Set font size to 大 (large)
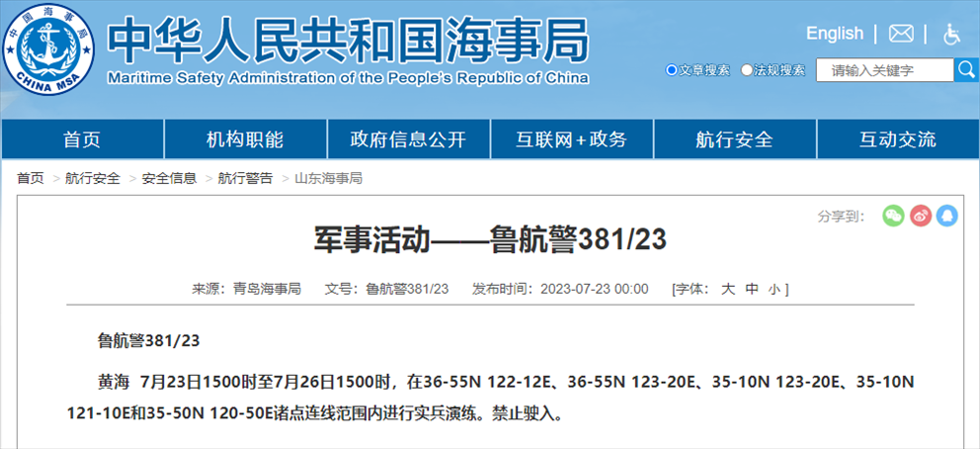 [x=728, y=289]
